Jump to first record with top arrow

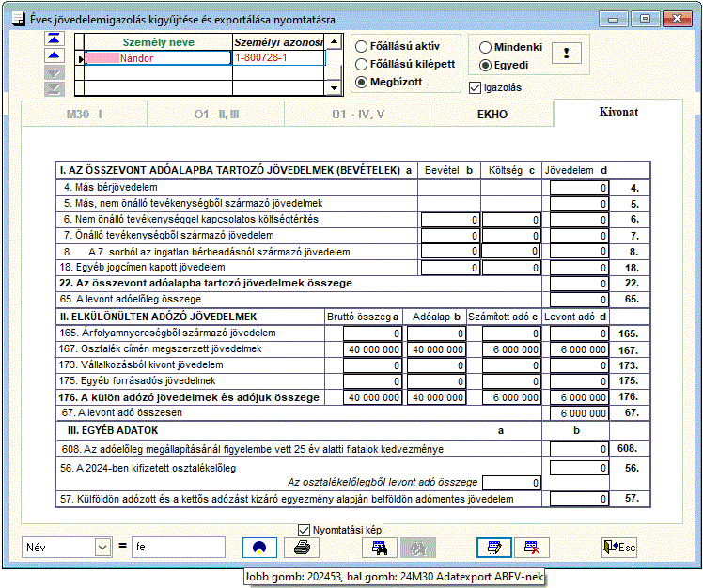[x=55, y=39]
